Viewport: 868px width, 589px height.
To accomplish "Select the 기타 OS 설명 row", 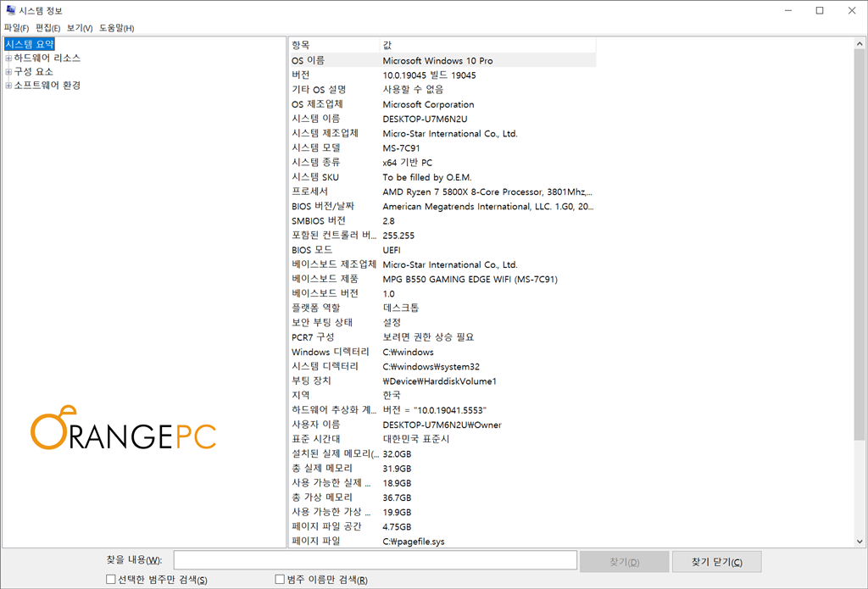I will coord(442,90).
